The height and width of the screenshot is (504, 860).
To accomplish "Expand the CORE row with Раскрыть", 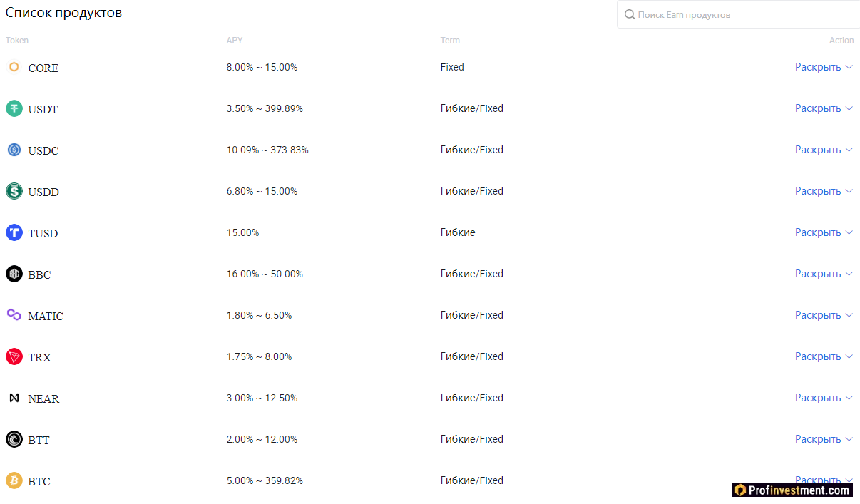I will point(824,67).
